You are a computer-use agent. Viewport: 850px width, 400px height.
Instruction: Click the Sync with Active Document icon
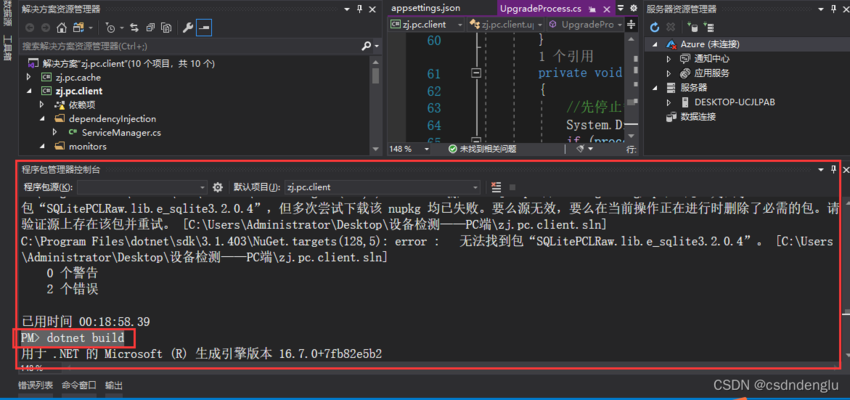pyautogui.click(x=134, y=28)
